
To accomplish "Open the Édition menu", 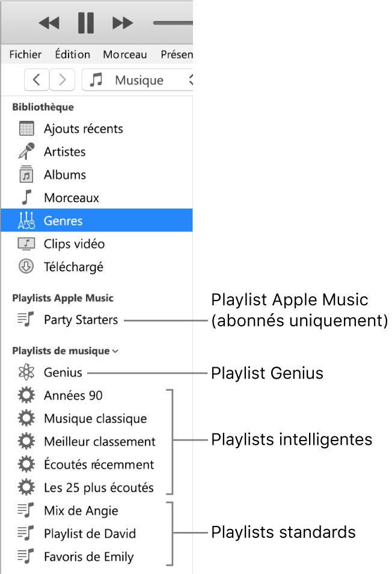I will [72, 54].
